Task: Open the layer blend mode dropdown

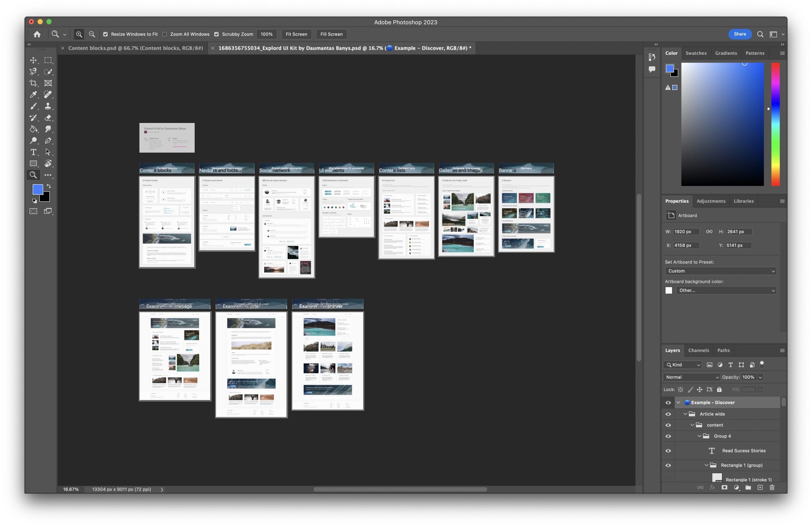Action: (691, 377)
